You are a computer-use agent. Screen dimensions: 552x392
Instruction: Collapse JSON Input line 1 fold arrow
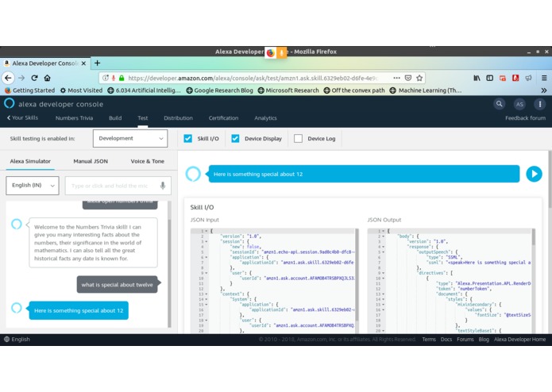point(207,231)
